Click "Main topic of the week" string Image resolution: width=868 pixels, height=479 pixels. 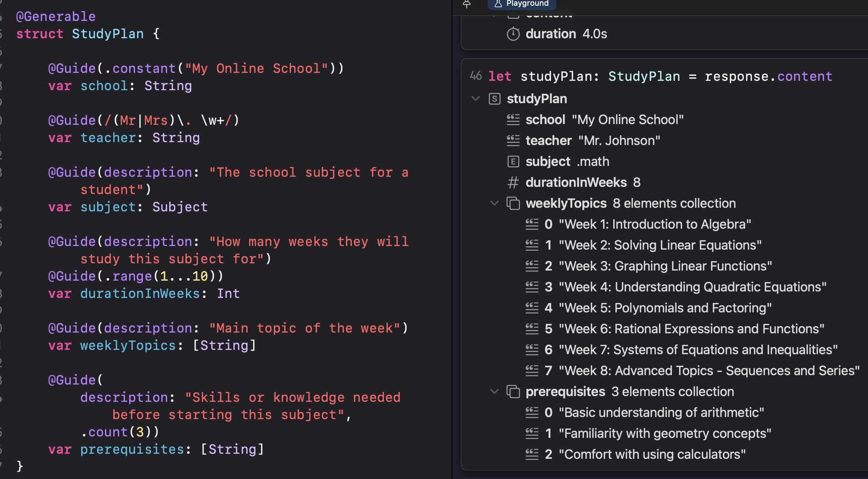pyautogui.click(x=304, y=328)
